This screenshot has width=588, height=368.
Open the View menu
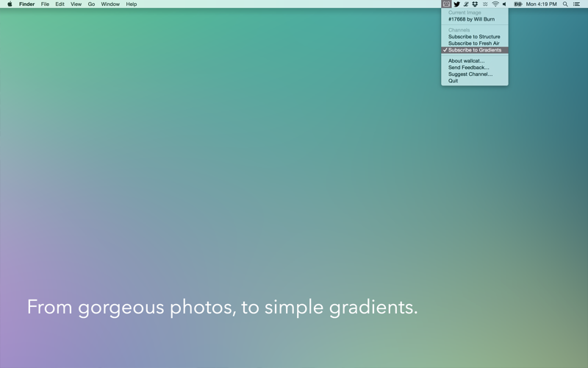click(76, 4)
